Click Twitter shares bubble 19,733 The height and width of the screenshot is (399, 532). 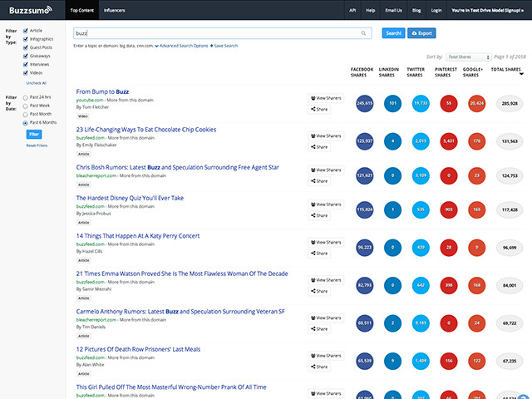(421, 103)
